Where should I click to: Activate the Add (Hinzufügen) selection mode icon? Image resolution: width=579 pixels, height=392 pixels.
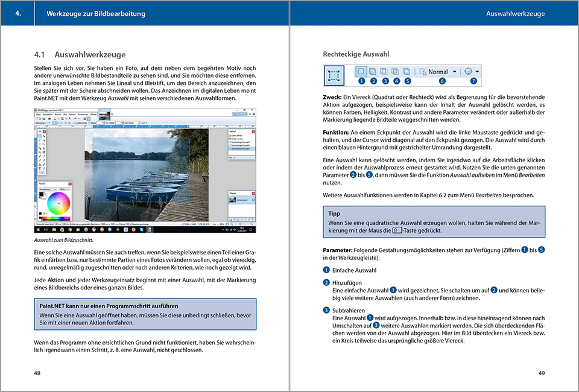[x=373, y=71]
